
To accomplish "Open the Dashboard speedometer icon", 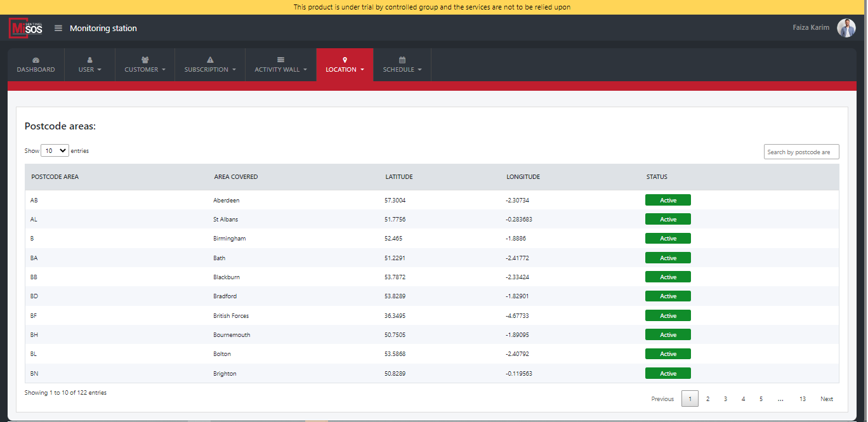I will 36,60.
